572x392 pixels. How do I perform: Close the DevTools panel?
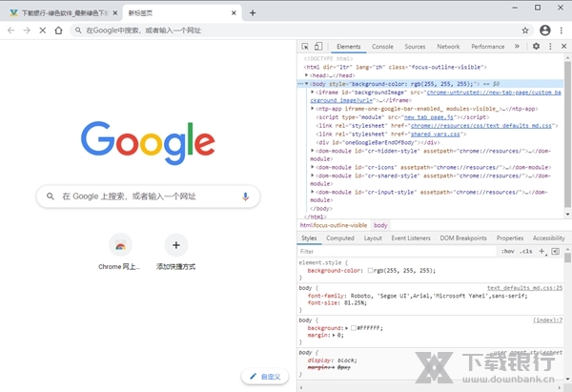pos(563,47)
